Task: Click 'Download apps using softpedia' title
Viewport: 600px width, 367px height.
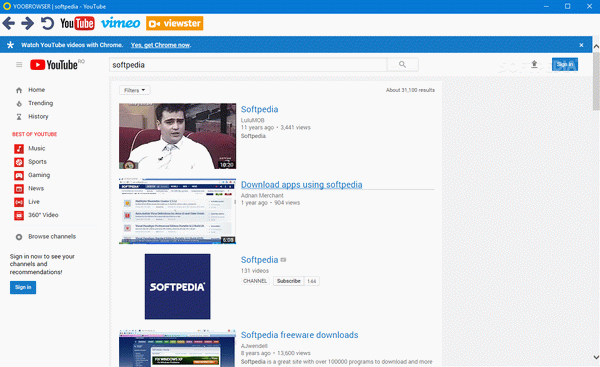Action: tap(302, 184)
